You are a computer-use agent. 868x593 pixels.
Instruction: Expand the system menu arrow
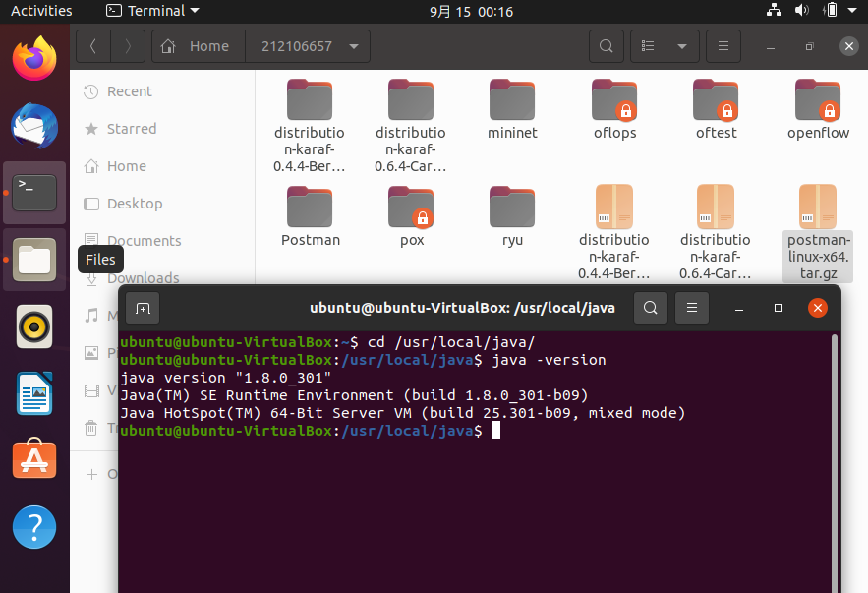pos(852,11)
